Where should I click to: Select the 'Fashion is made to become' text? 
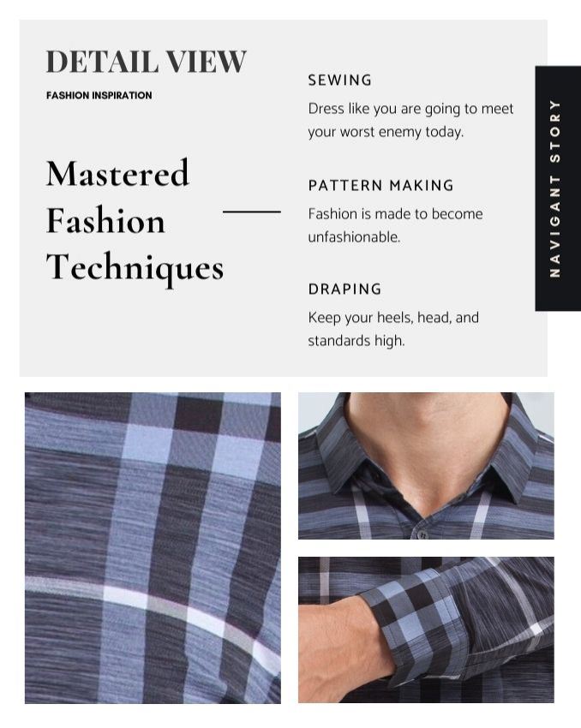pos(395,214)
